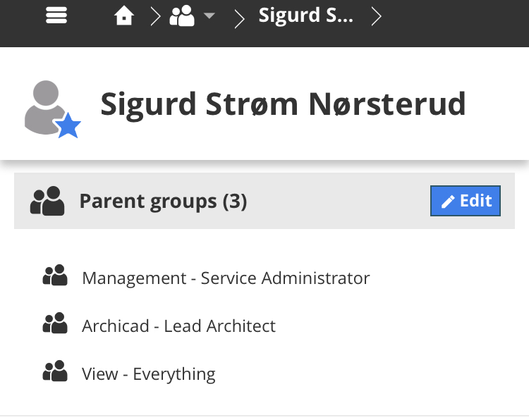Expand the chevron right after the home icon
The width and height of the screenshot is (529, 420).
pyautogui.click(x=155, y=16)
